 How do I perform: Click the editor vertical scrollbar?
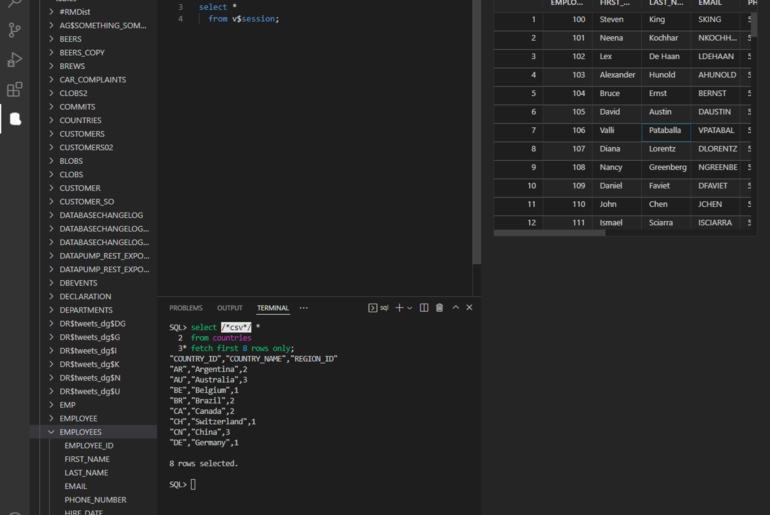pyautogui.click(x=476, y=133)
